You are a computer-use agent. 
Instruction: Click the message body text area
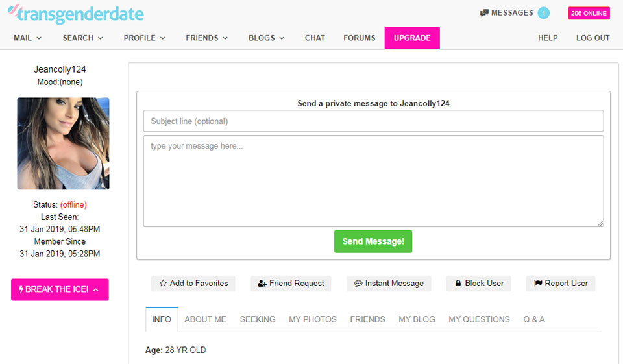tap(373, 181)
